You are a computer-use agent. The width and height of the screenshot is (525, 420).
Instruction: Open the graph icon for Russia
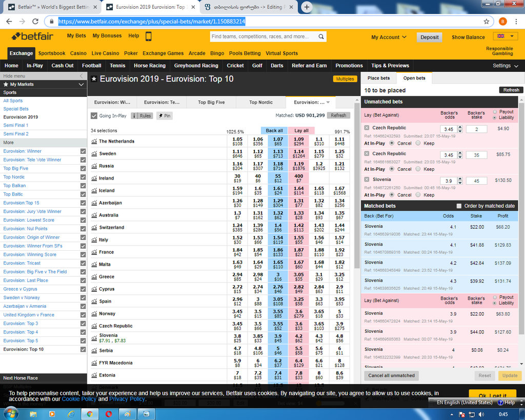(x=94, y=166)
